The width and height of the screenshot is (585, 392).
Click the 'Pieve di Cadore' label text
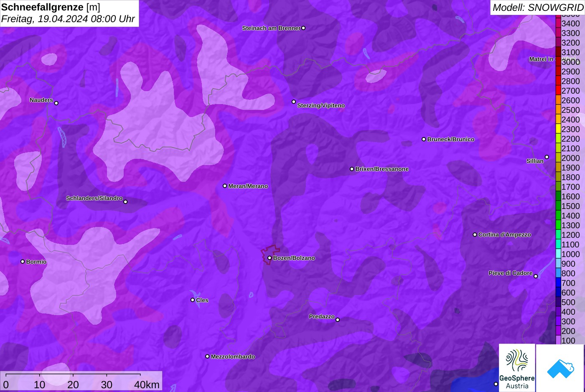pos(511,273)
